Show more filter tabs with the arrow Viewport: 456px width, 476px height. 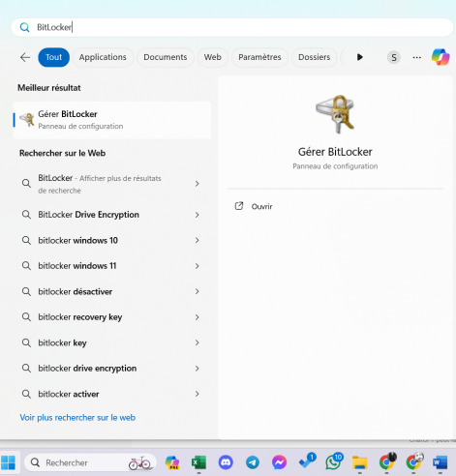point(360,57)
